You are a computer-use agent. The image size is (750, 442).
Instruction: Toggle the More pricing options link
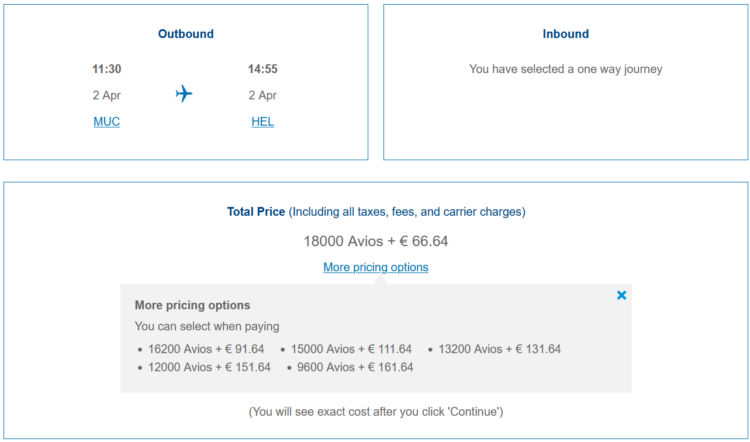tap(376, 267)
